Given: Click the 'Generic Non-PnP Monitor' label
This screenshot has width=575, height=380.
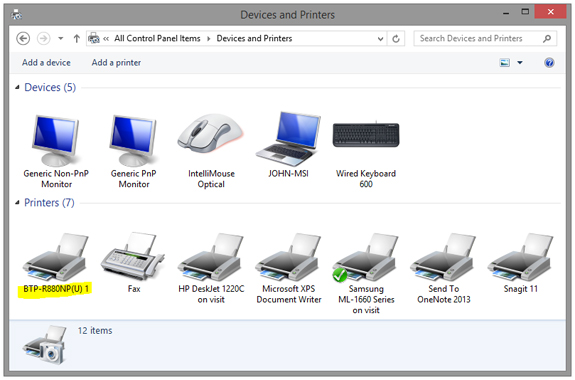Looking at the screenshot, I should 56,179.
